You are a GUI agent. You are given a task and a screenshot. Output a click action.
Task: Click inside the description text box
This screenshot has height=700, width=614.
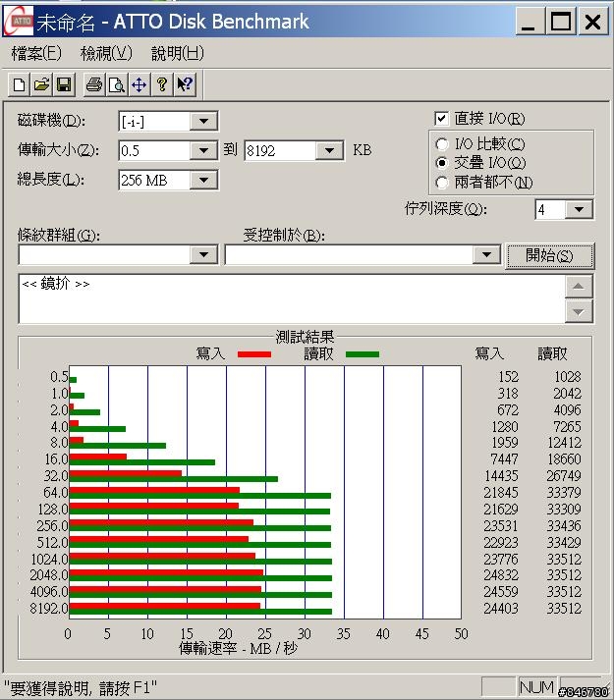pyautogui.click(x=292, y=298)
